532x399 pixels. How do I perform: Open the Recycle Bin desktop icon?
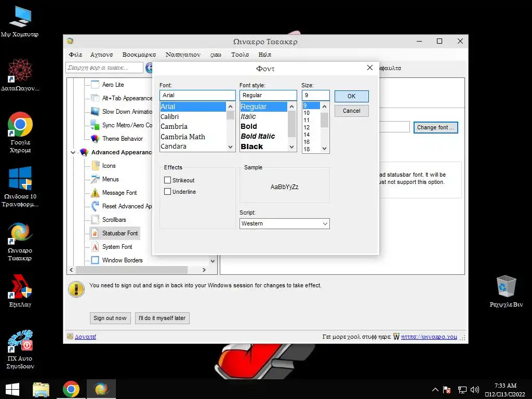[506, 291]
